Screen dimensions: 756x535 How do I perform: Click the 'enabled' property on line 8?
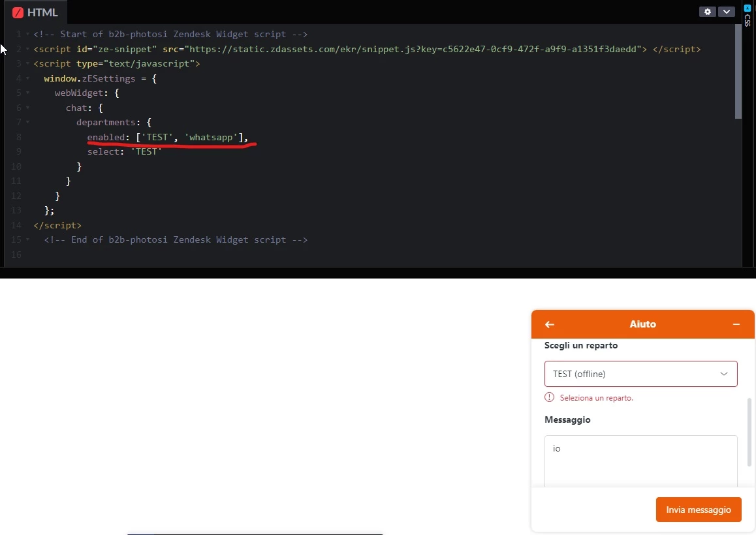[x=106, y=137]
